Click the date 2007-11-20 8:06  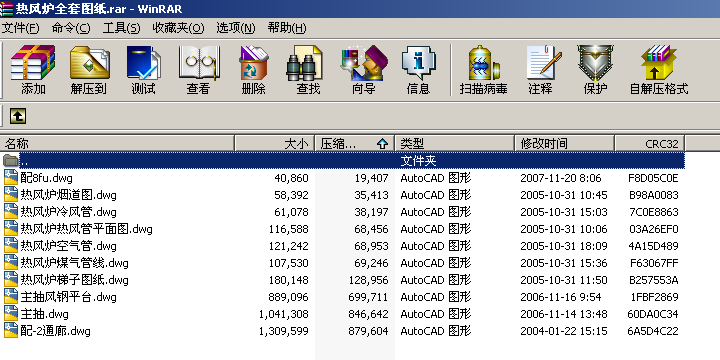(561, 178)
